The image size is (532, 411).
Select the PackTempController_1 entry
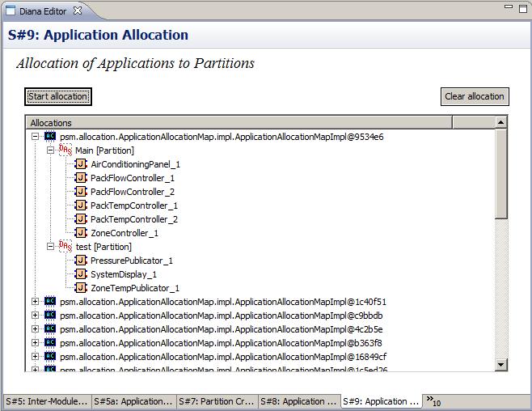click(134, 205)
